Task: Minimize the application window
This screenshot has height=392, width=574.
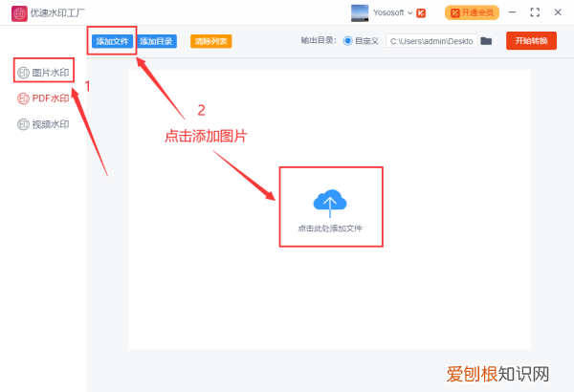Action: pyautogui.click(x=512, y=12)
